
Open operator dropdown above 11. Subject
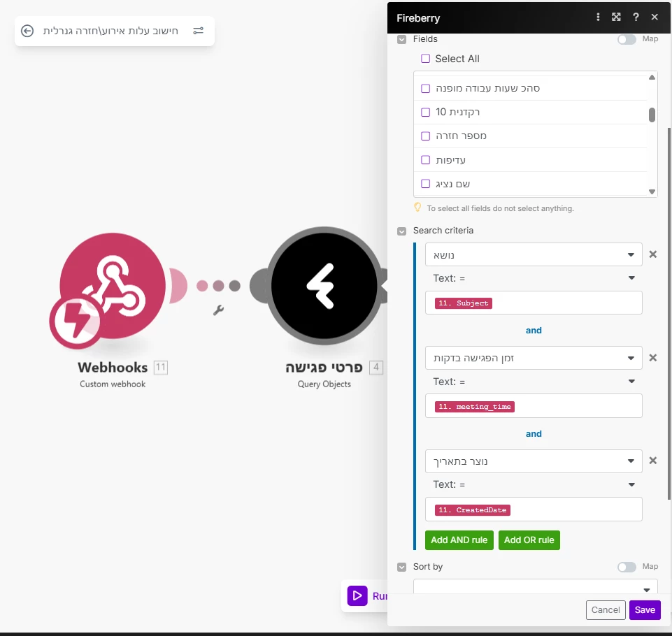coord(534,278)
